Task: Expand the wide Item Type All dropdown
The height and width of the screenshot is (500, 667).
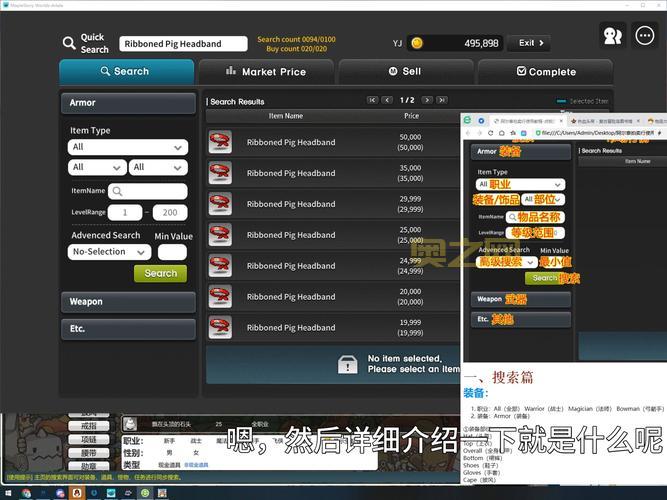Action: coord(128,147)
